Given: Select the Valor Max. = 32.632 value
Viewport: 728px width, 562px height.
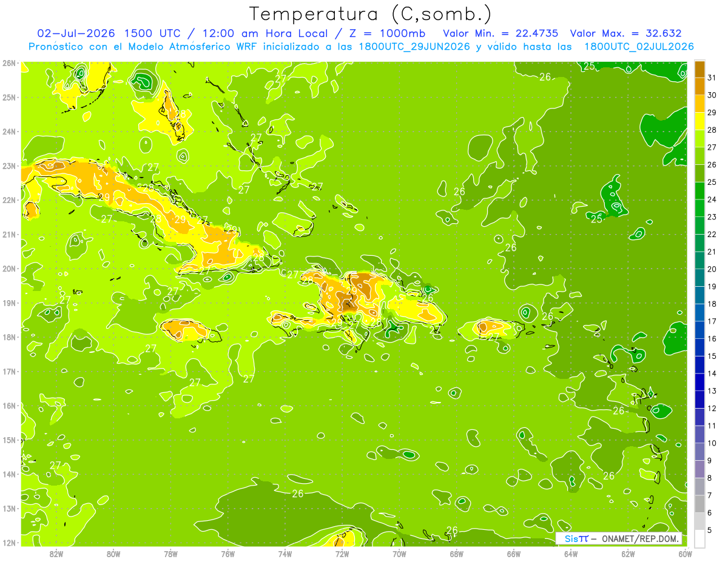Looking at the screenshot, I should coord(625,33).
